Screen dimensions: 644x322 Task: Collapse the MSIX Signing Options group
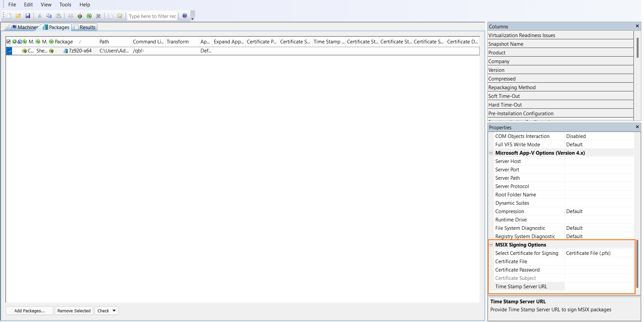tap(491, 245)
